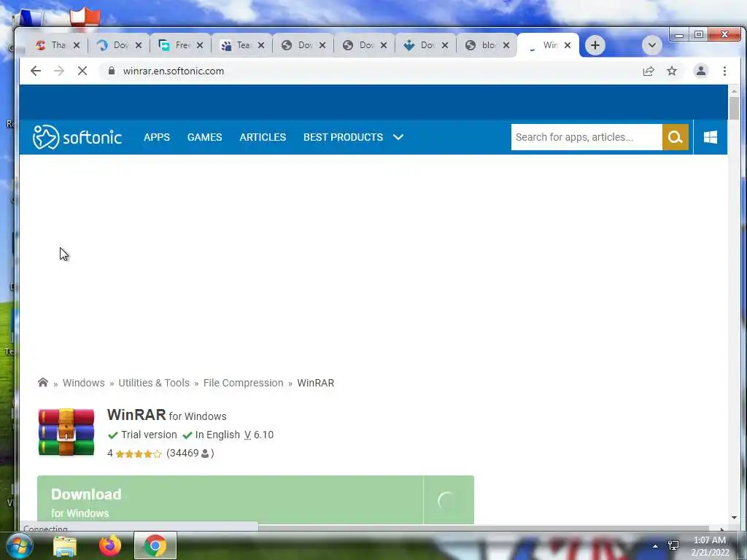Viewport: 747px width, 560px height.
Task: Click the WinRAR app icon
Action: click(x=66, y=432)
